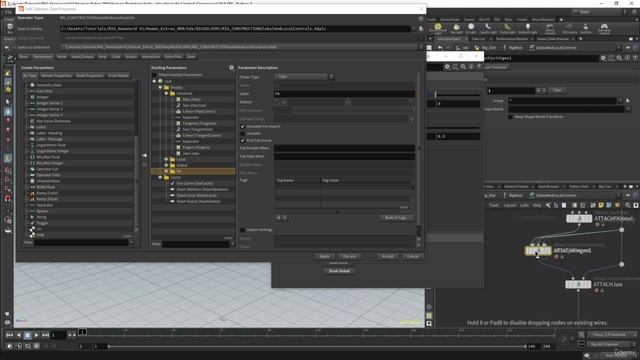Select Ramp (Float) parameter type
Viewport: 640px width, 360px height.
[47, 199]
